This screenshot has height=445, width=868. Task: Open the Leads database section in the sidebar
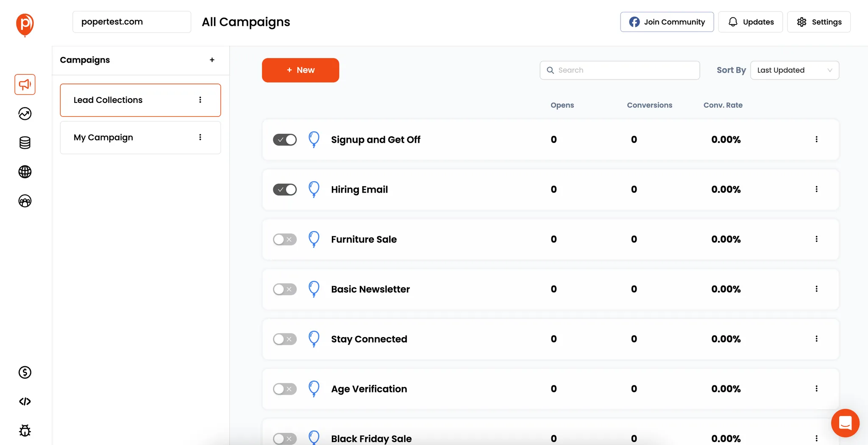(25, 143)
